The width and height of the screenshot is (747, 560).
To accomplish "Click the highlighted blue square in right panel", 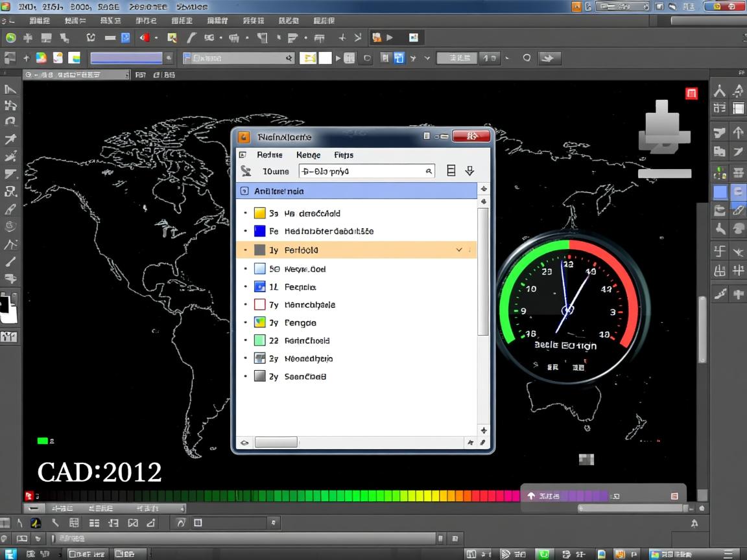I will [x=720, y=192].
